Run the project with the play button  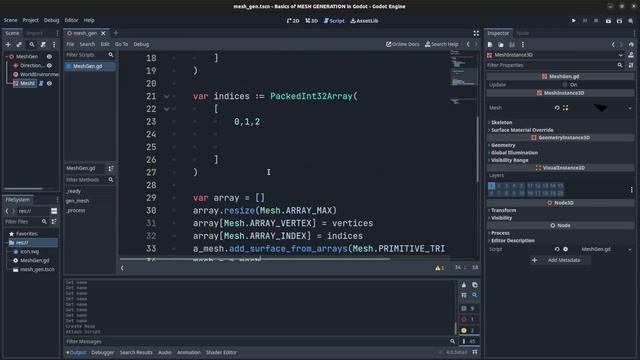[x=573, y=20]
